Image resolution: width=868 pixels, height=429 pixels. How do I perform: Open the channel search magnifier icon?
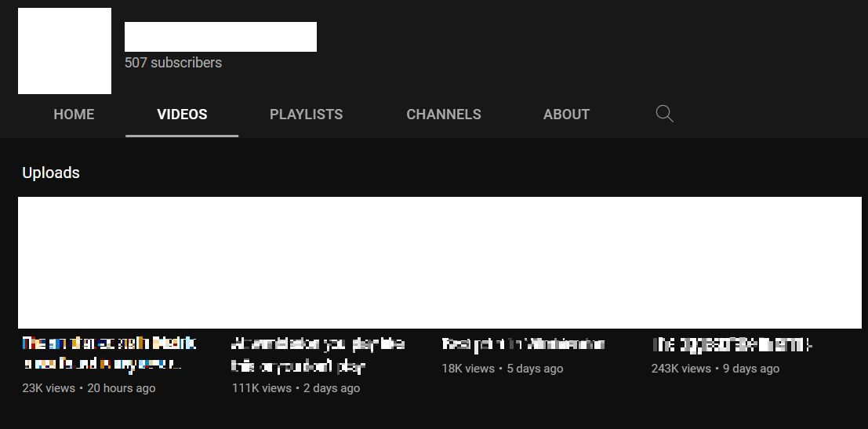[664, 114]
